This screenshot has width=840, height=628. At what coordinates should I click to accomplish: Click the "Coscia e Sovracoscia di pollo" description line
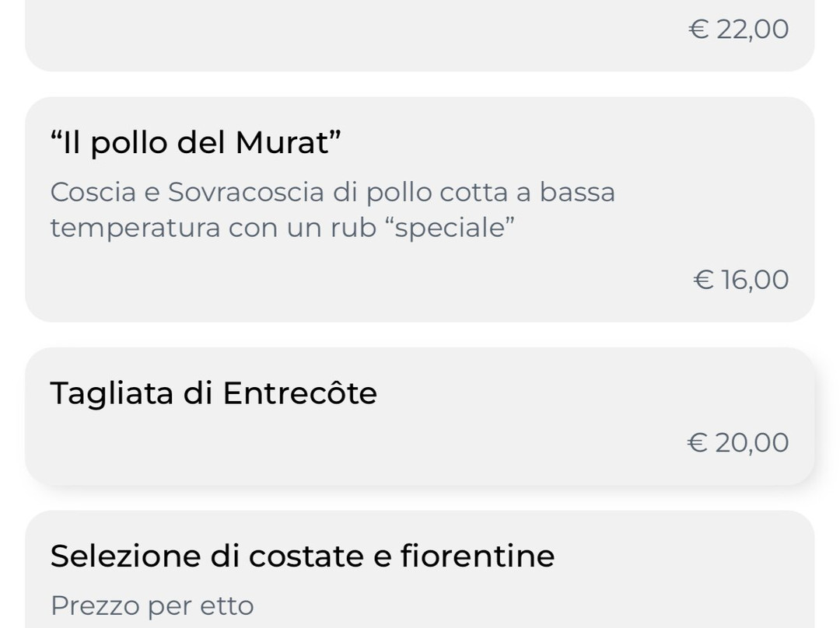click(332, 192)
